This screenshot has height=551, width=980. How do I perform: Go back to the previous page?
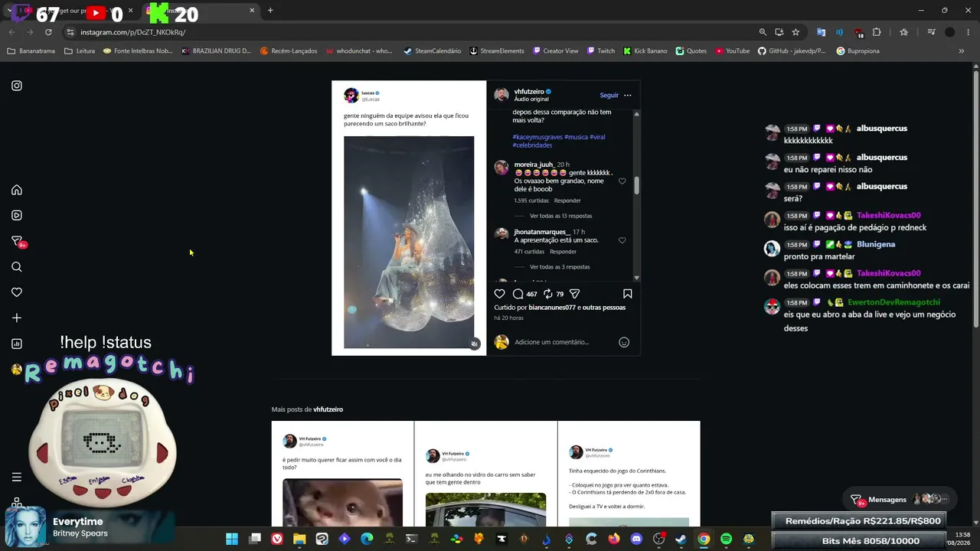[11, 32]
